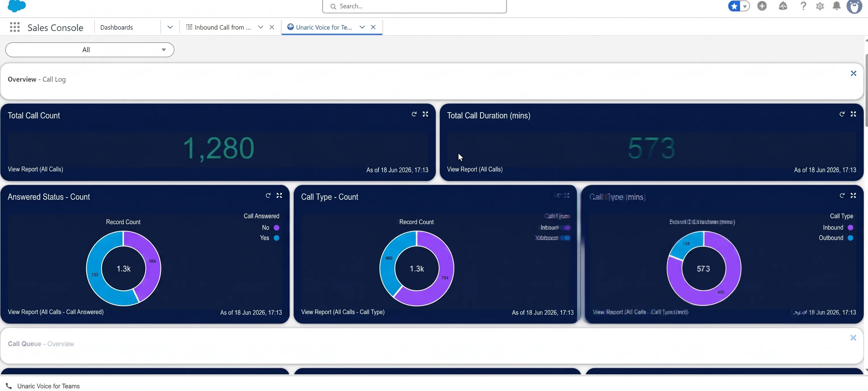Refresh the Total Call Count widget

click(414, 114)
